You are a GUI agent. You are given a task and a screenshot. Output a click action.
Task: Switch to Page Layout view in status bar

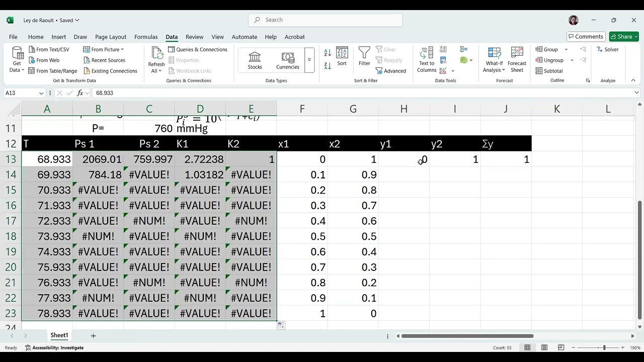pyautogui.click(x=544, y=347)
